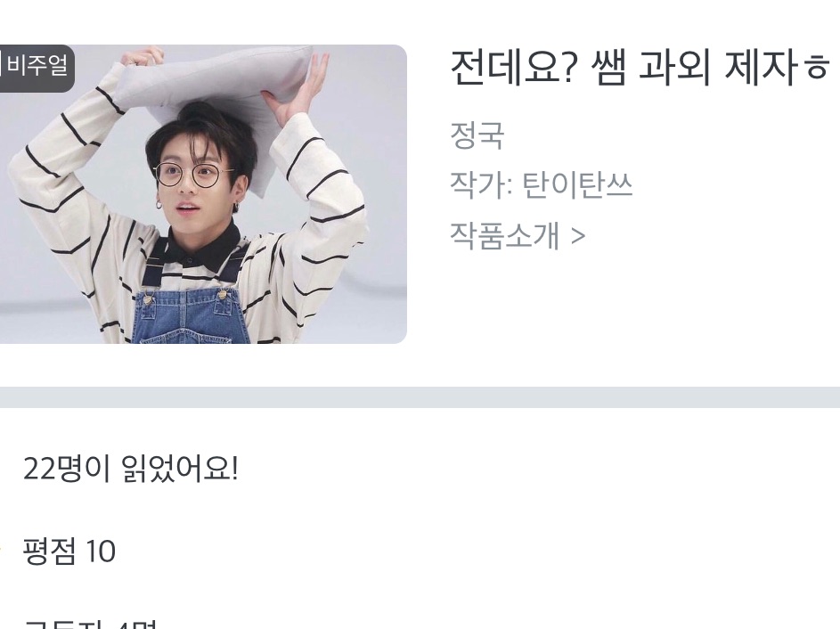View author 탄이탄쓰's profile

(x=577, y=185)
